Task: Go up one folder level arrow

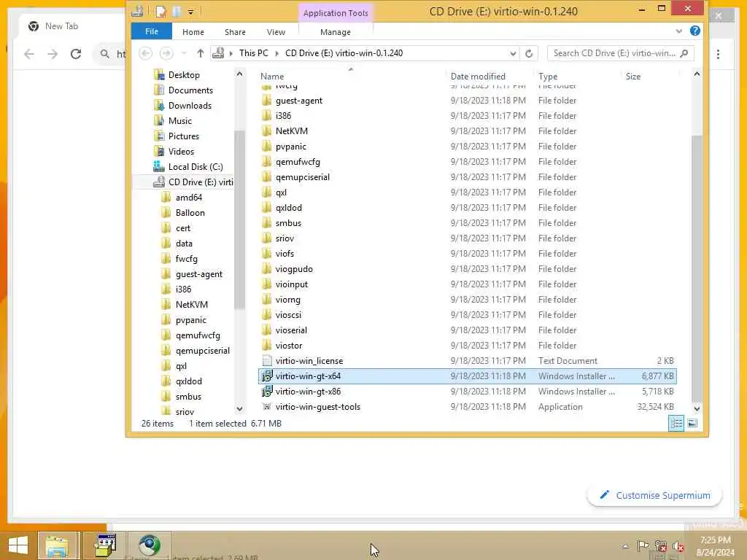Action: point(201,53)
